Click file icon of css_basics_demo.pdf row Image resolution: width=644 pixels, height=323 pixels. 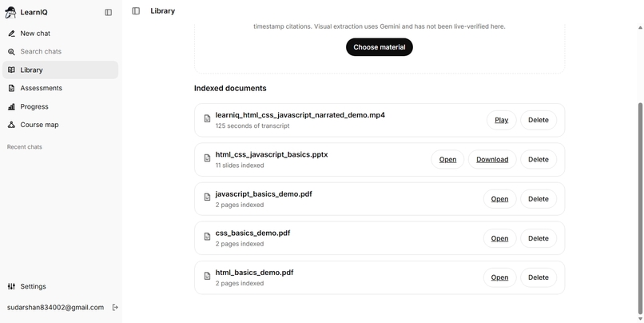208,237
